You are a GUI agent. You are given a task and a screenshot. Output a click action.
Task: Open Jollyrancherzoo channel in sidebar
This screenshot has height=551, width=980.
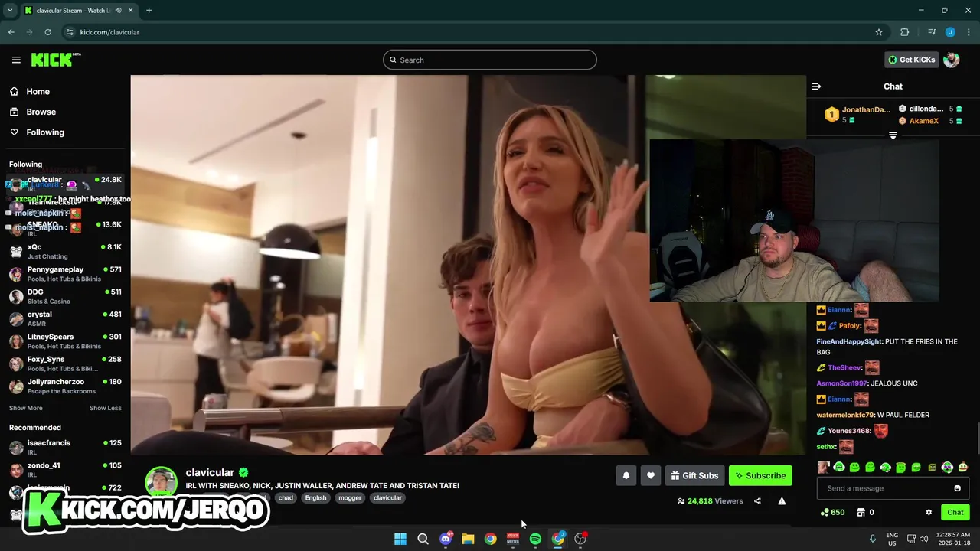65,386
